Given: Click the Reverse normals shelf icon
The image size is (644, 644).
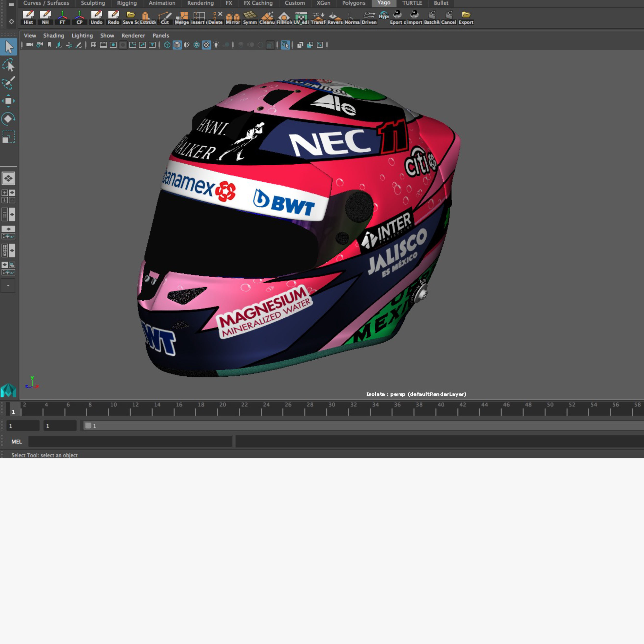Looking at the screenshot, I should [335, 18].
